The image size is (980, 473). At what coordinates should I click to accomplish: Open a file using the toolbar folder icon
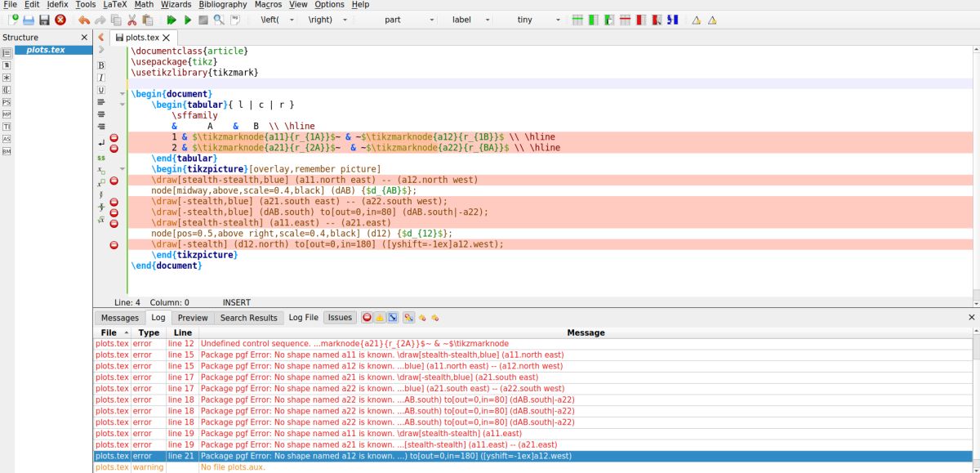pyautogui.click(x=29, y=20)
